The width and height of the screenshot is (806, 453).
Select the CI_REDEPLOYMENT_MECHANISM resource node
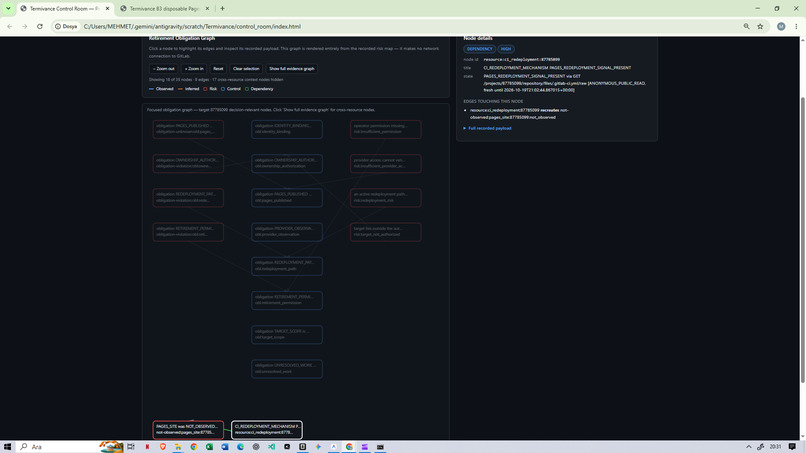pyautogui.click(x=267, y=429)
